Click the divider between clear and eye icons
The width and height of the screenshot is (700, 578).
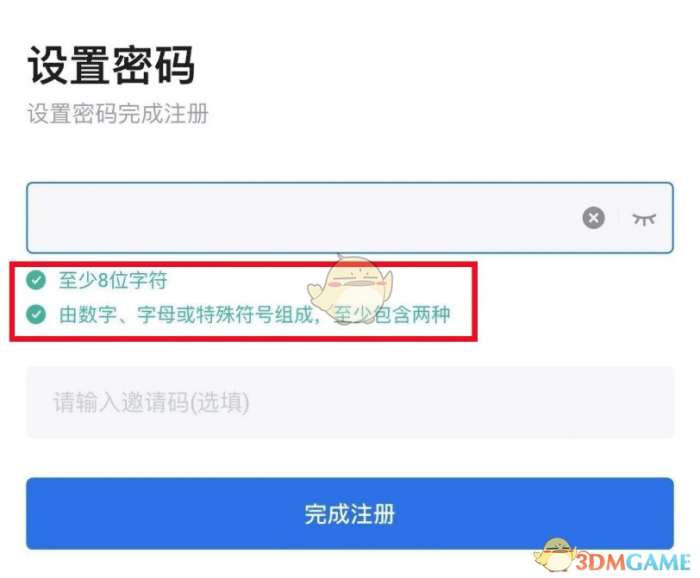tap(619, 218)
